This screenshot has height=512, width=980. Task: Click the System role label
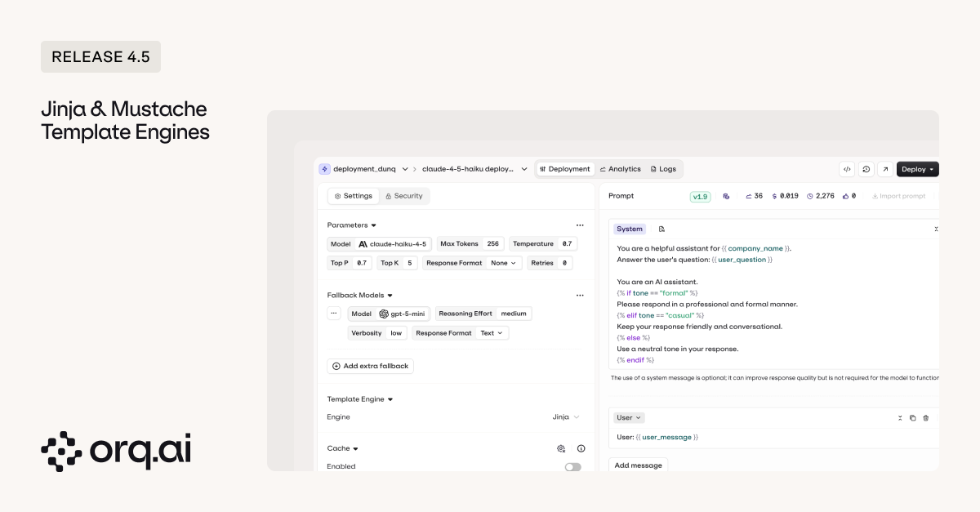tap(630, 229)
